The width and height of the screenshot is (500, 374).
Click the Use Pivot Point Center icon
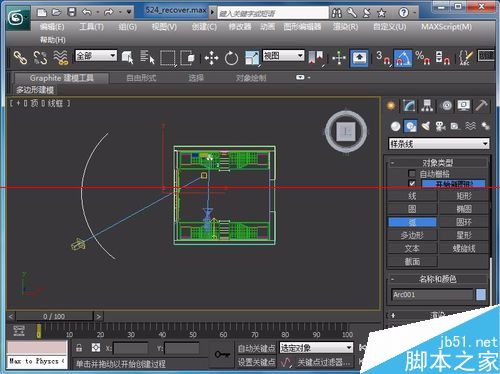[316, 57]
